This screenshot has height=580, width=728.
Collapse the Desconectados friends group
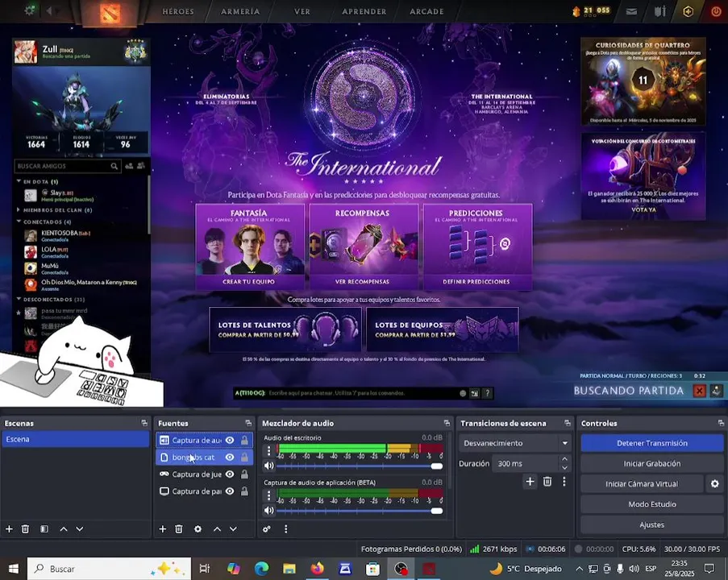pos(19,300)
